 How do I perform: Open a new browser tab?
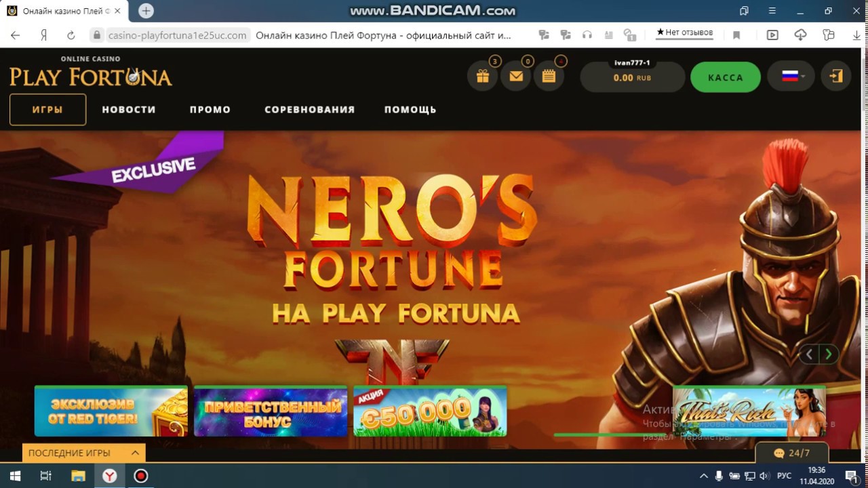146,11
